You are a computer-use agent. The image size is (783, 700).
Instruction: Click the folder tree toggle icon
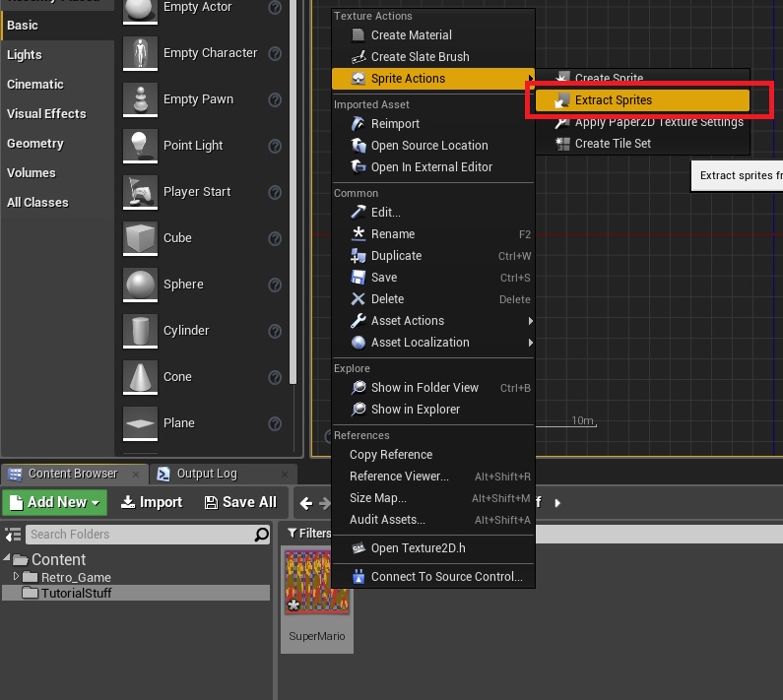click(x=13, y=535)
